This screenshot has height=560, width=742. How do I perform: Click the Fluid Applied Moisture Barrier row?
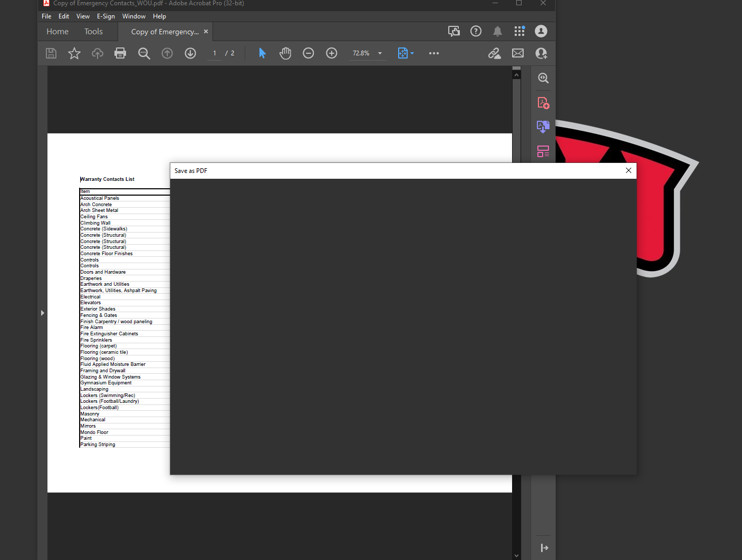coord(124,364)
